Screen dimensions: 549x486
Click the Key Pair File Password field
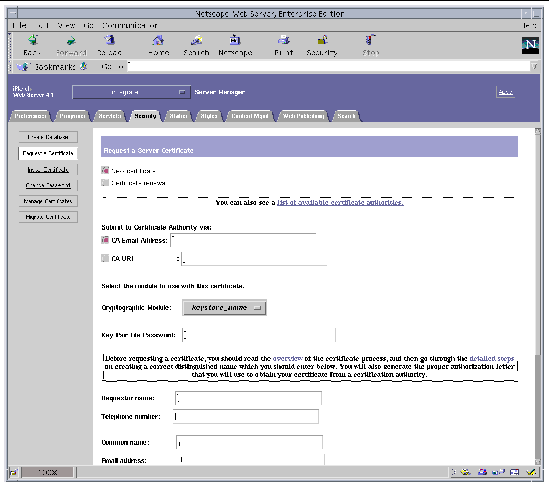click(x=259, y=335)
